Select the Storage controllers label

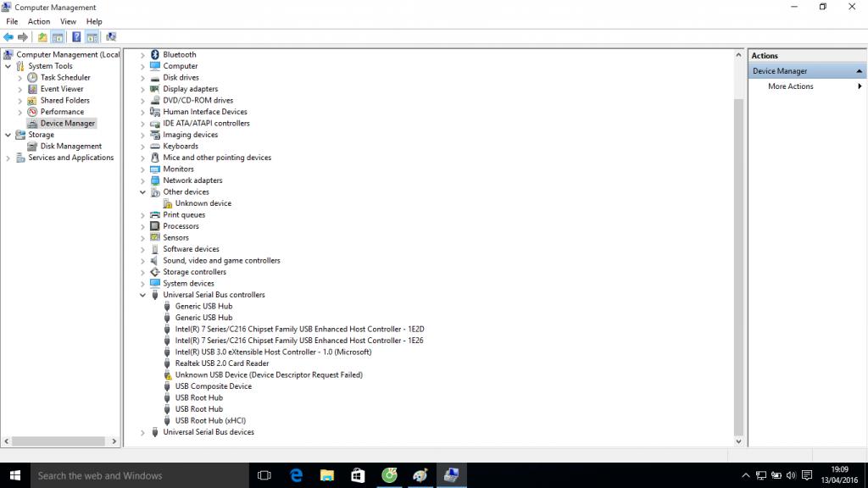[x=194, y=272]
